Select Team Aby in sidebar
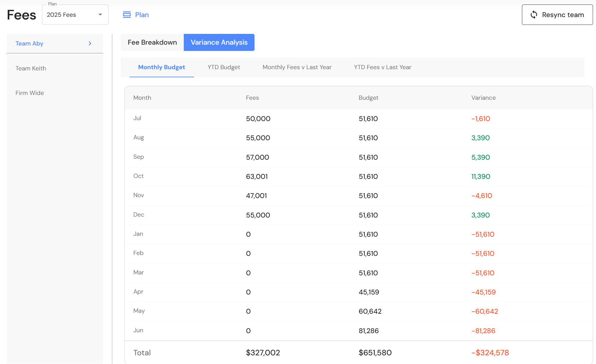This screenshot has height=364, width=596. [x=29, y=43]
